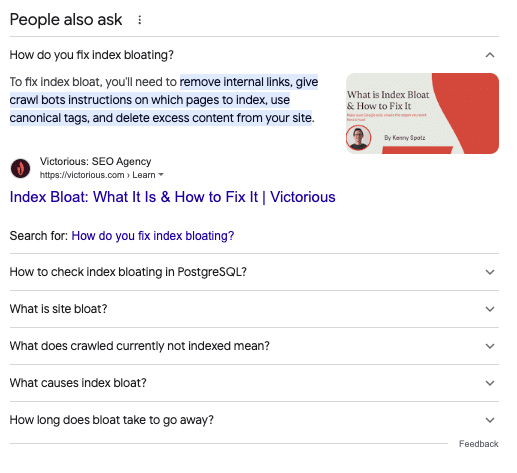Click the Victorious site favicon
The image size is (517, 473).
[20, 168]
